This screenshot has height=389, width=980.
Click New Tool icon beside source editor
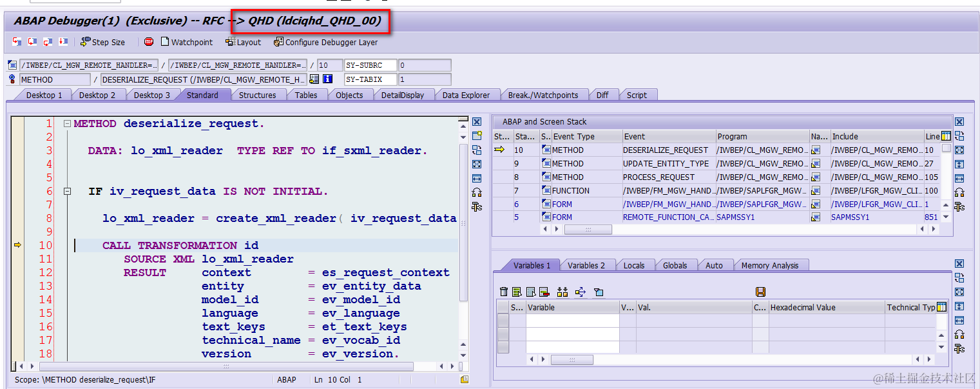coord(477,135)
